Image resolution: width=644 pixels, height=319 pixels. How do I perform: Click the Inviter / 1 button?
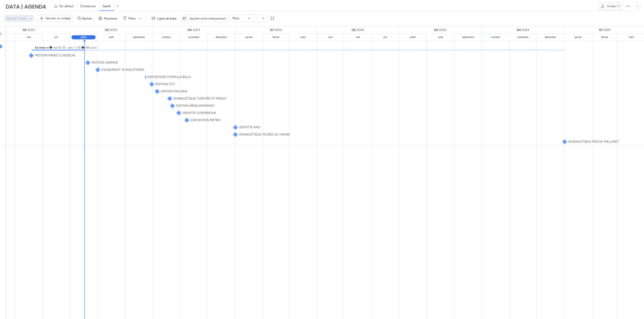click(610, 6)
